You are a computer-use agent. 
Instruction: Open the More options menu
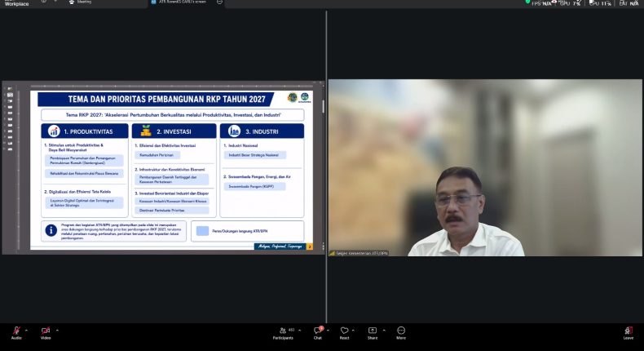click(x=401, y=333)
